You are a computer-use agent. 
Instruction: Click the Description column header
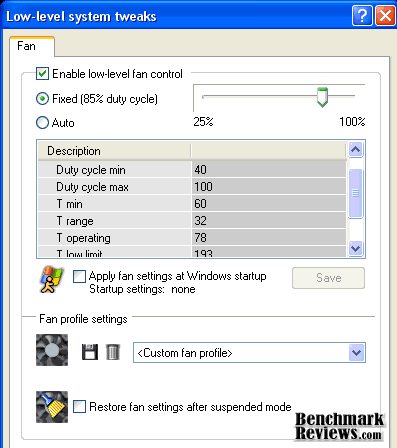click(x=114, y=151)
